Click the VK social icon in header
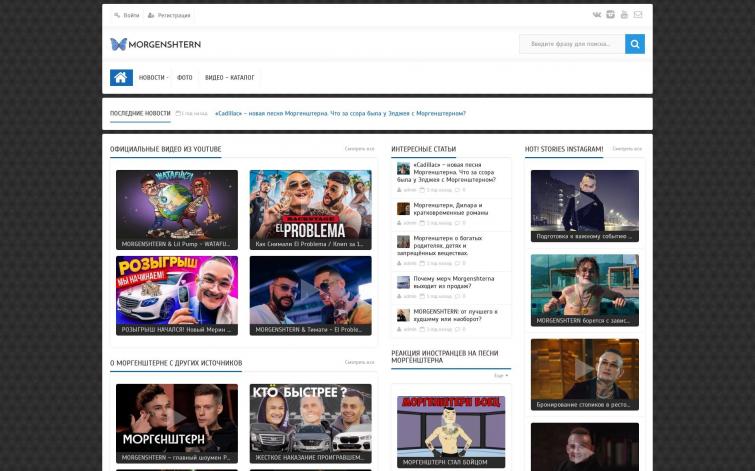 (x=597, y=15)
